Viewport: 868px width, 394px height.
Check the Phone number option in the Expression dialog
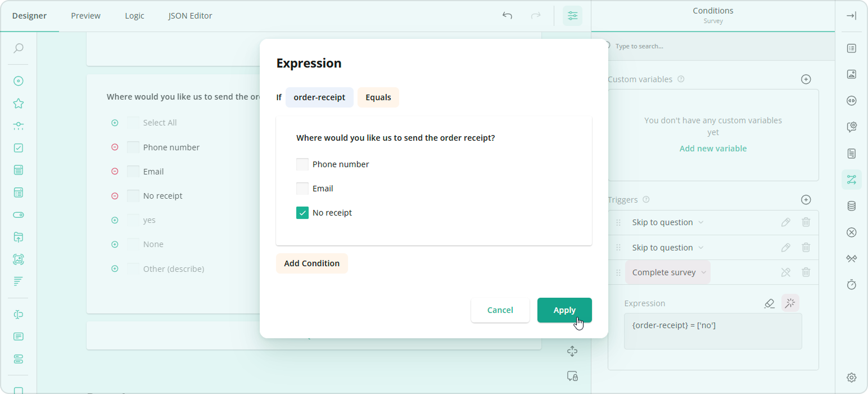(x=302, y=164)
